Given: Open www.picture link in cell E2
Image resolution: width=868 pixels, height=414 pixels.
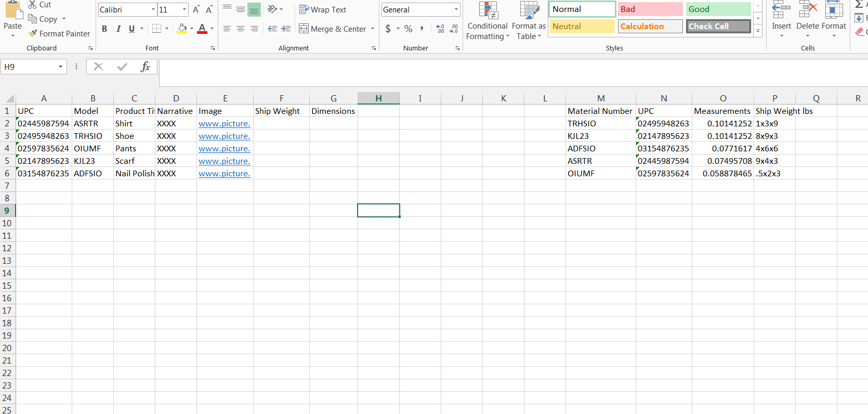Looking at the screenshot, I should [225, 123].
